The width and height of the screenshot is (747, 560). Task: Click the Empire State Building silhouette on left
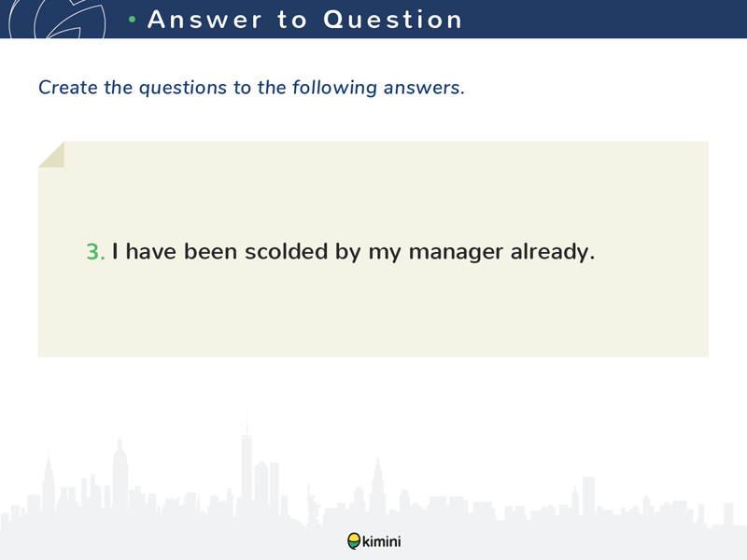click(119, 476)
